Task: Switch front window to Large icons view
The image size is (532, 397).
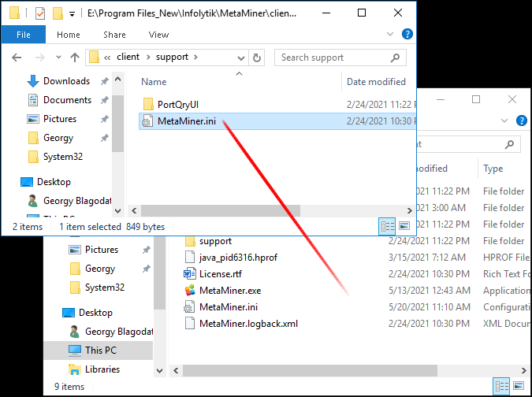Action: (404, 226)
